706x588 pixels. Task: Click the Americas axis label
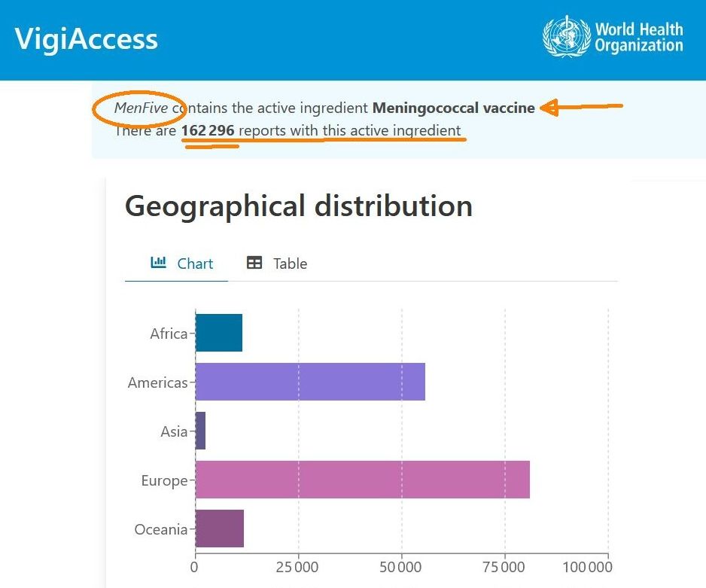(x=157, y=382)
